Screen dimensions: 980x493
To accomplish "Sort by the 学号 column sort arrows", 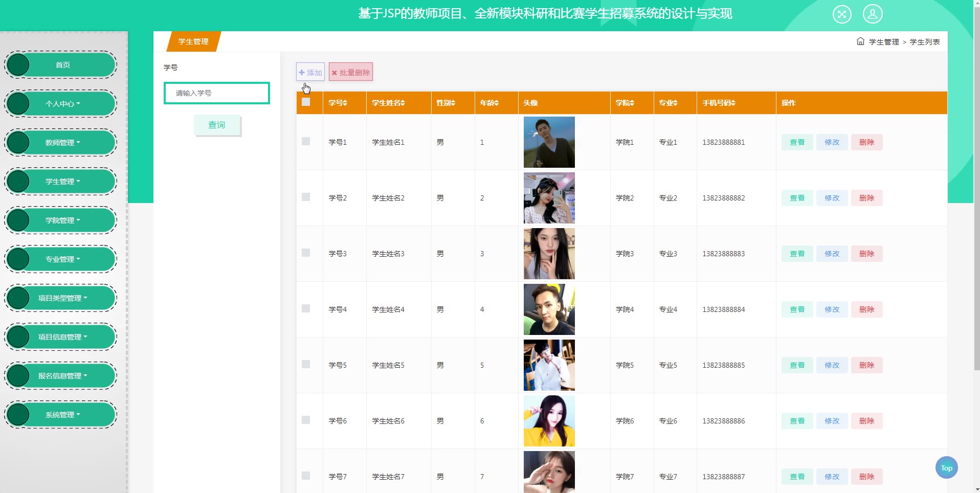I will (x=345, y=103).
